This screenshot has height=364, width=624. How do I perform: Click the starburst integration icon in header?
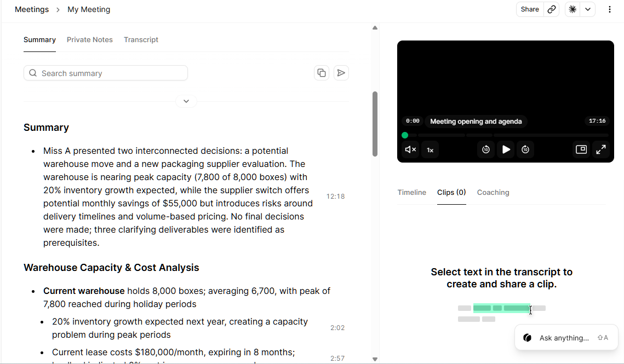pyautogui.click(x=573, y=9)
